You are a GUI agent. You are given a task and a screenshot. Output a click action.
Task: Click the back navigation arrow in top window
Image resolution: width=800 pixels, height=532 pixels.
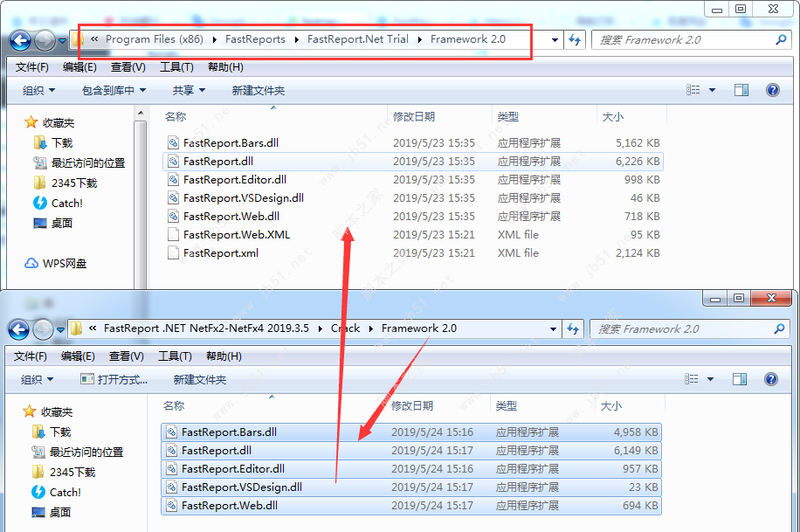(x=21, y=40)
